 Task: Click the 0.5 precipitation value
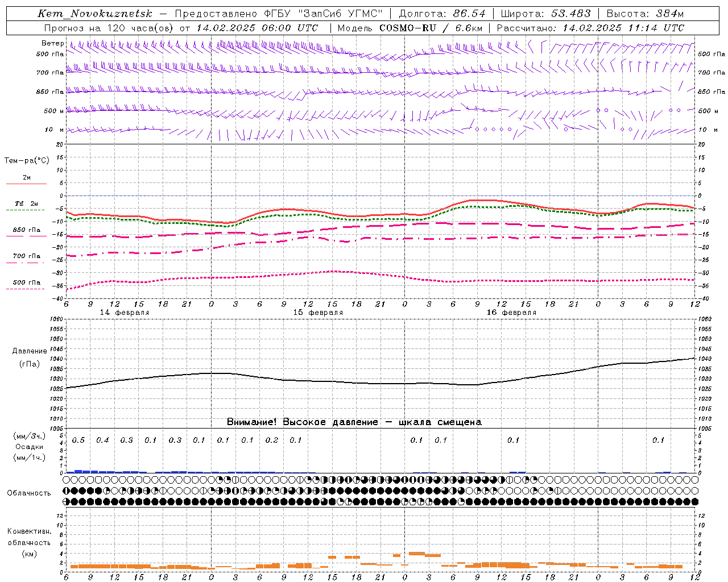click(x=78, y=440)
